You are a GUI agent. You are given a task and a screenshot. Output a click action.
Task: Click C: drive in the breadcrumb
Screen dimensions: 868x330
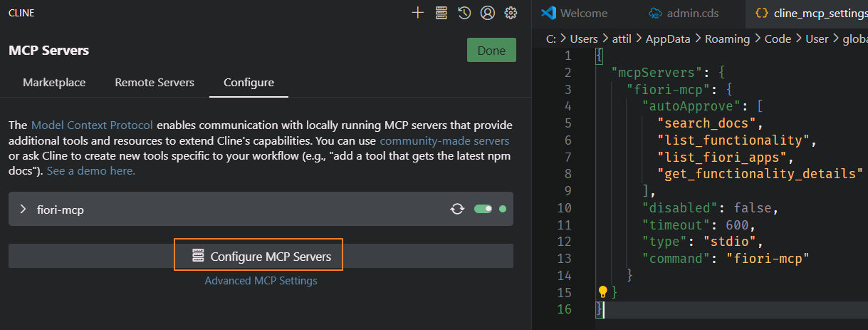[x=550, y=39]
